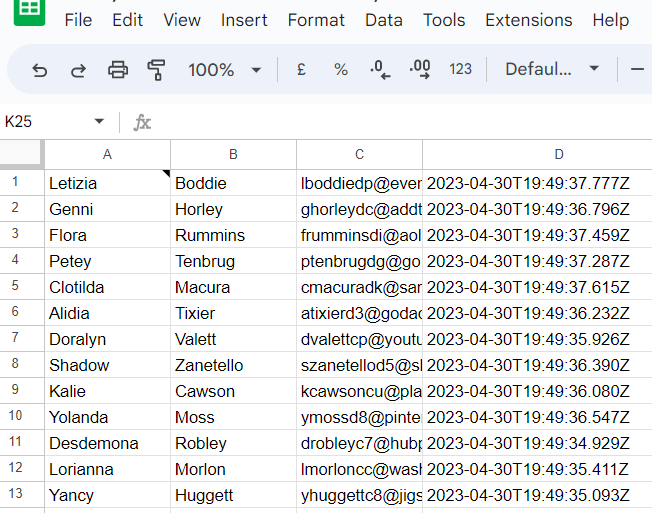The width and height of the screenshot is (652, 513).
Task: Click the Undo arrow icon
Action: pos(40,70)
